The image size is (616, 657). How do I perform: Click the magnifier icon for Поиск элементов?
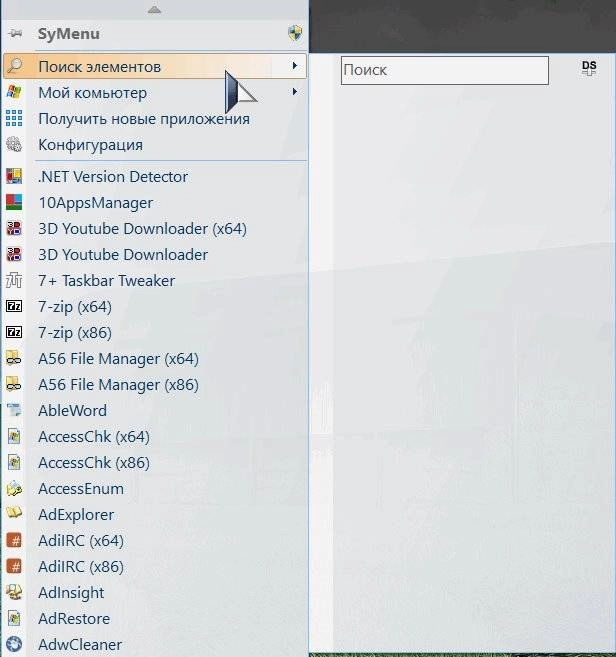pyautogui.click(x=14, y=66)
